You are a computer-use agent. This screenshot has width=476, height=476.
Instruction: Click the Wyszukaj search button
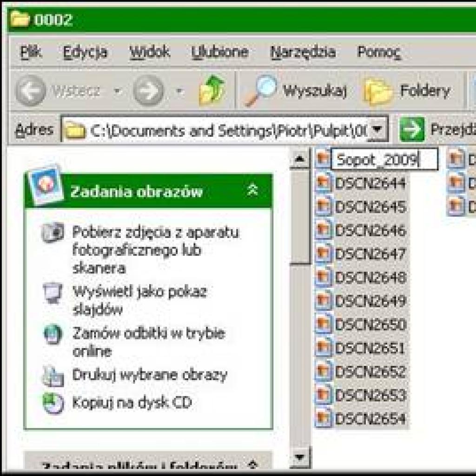coord(296,91)
